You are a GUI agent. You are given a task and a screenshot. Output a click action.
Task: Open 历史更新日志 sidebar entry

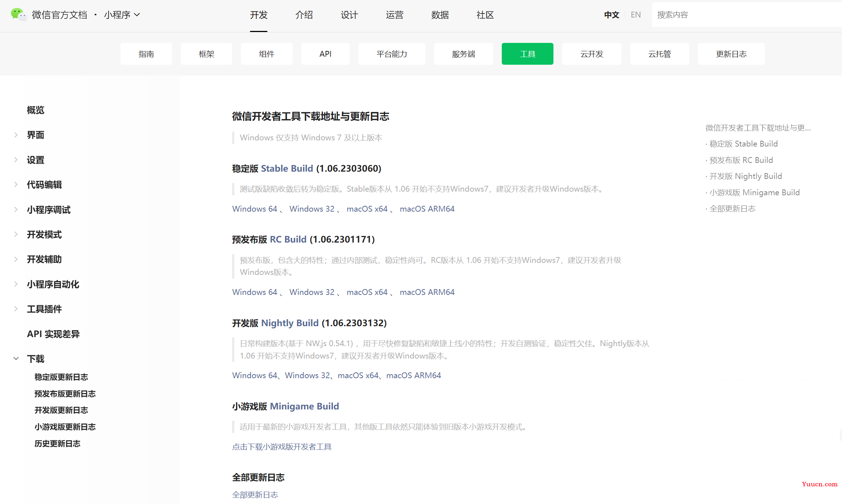point(57,444)
